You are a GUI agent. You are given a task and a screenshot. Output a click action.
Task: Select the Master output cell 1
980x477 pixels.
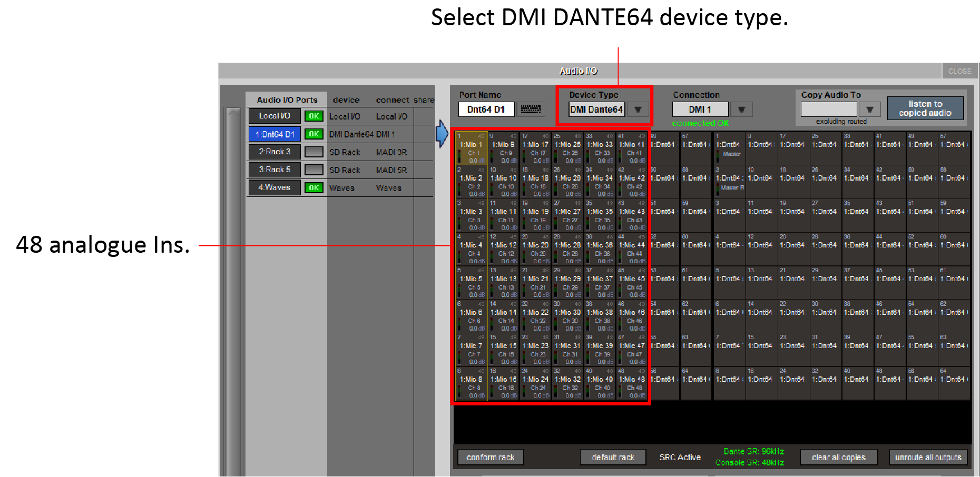click(730, 148)
